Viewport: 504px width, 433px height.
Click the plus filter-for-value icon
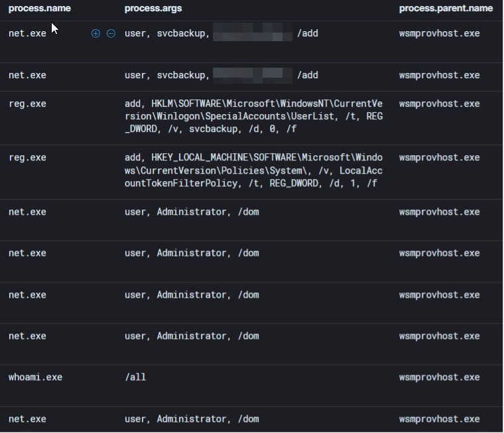click(x=95, y=33)
